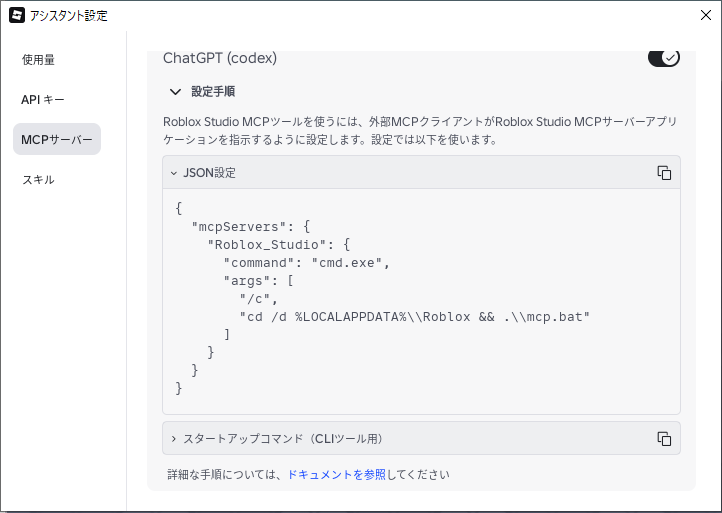Click the アシスタント設定 window title

click(69, 16)
